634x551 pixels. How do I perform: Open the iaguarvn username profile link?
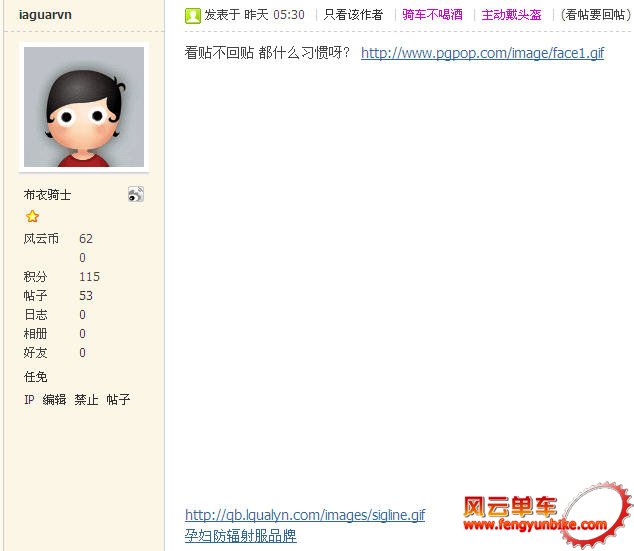coord(45,15)
